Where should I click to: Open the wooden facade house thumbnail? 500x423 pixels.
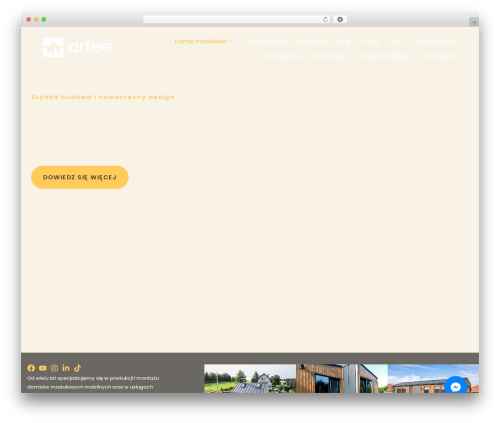342,378
